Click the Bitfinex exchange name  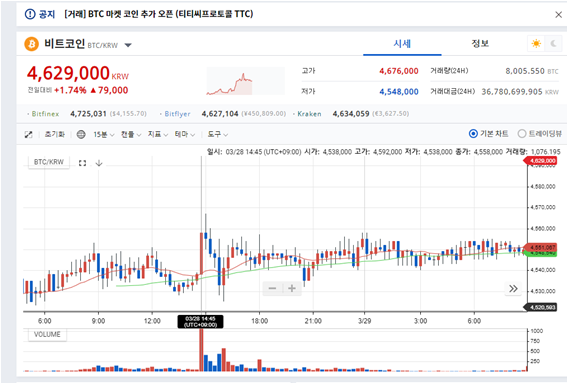(x=45, y=114)
